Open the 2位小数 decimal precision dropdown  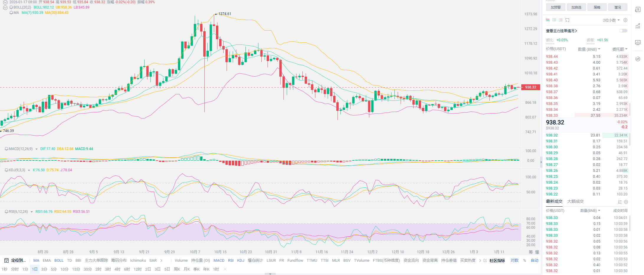(611, 20)
